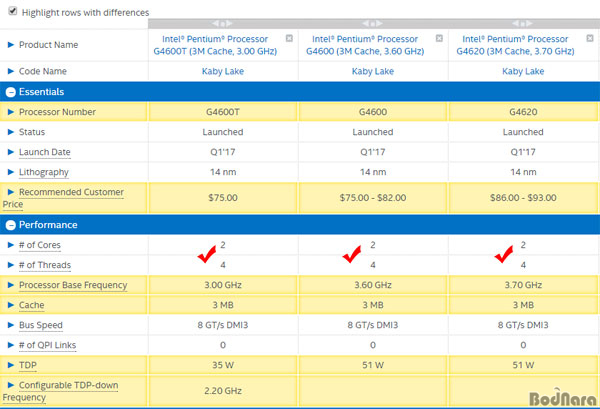600x409 pixels.
Task: Click the Bus Speed label
Action: [41, 325]
